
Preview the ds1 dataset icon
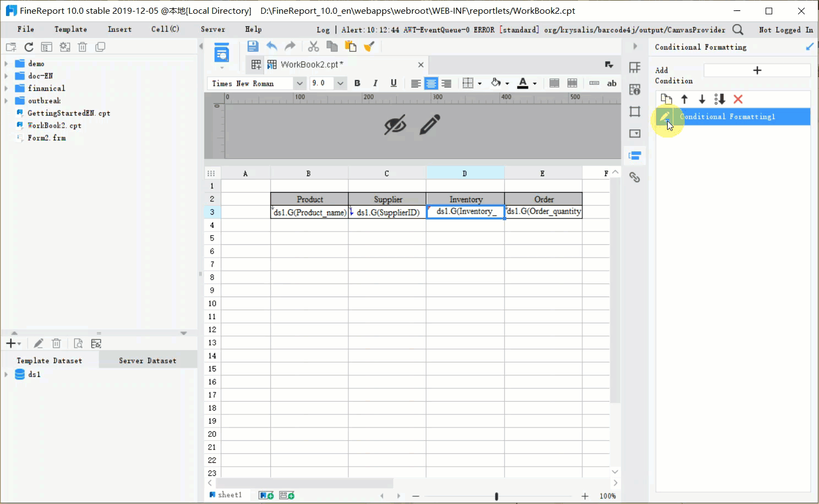78,343
